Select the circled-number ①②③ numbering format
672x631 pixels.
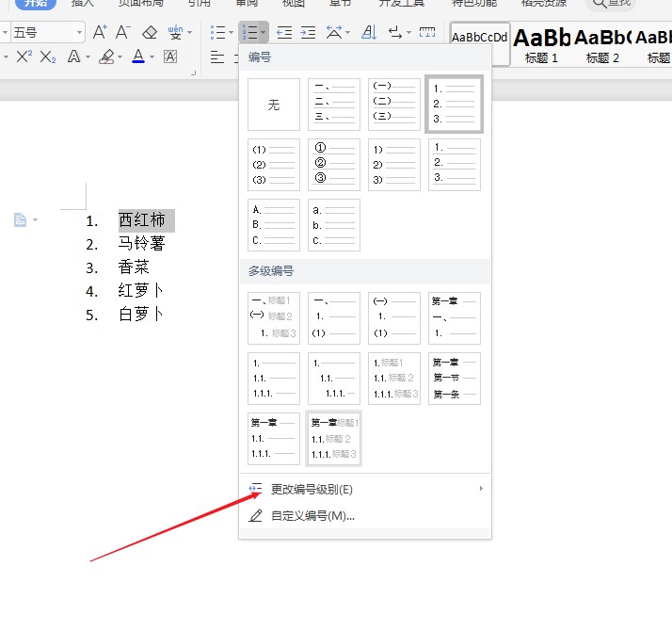334,165
